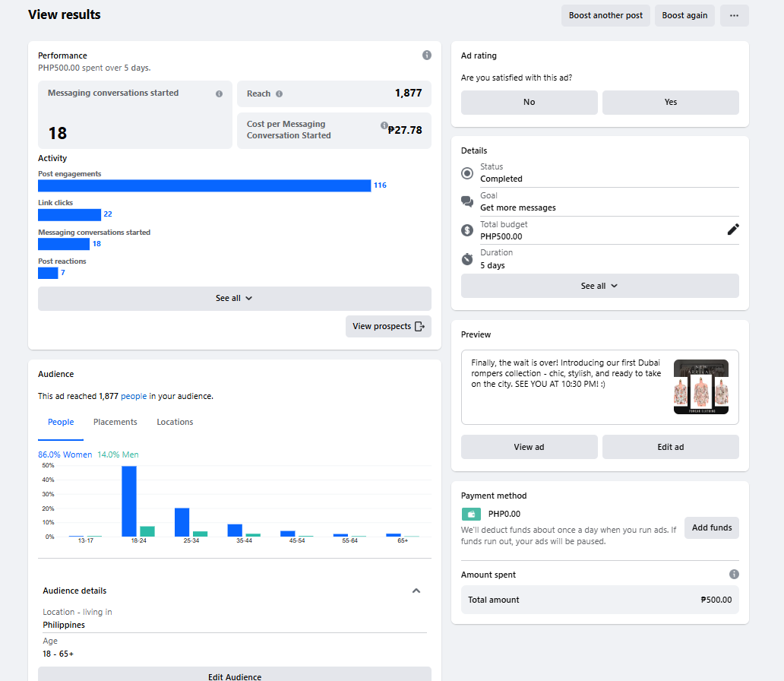Screen dimensions: 784x681
Task: Open the three-dot more options menu
Action: point(734,16)
